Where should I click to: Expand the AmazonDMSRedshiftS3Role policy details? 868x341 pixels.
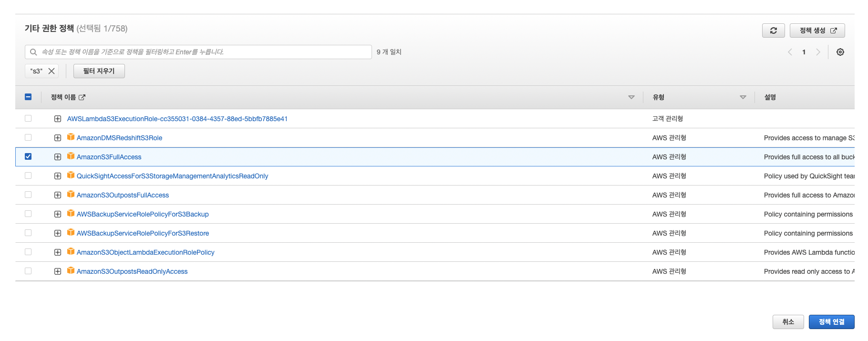(58, 138)
